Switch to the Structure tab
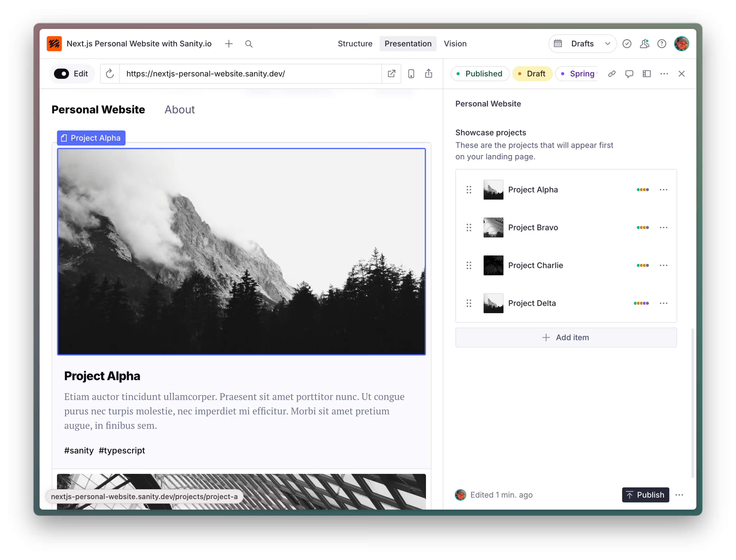This screenshot has height=560, width=736. click(x=355, y=44)
